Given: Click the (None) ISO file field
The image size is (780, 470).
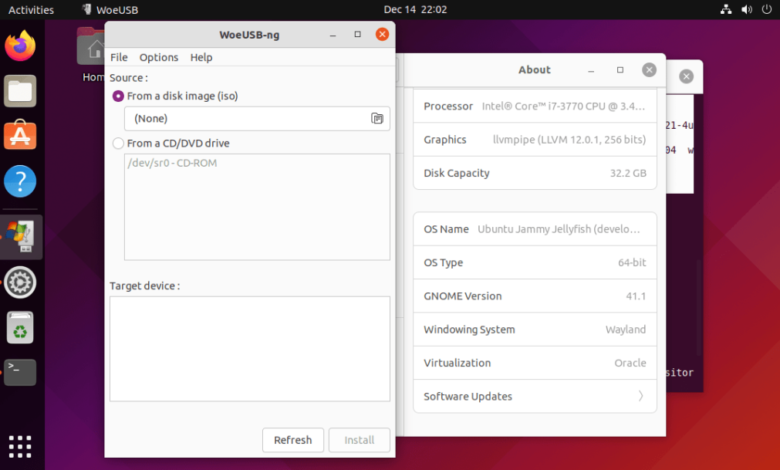Looking at the screenshot, I should click(x=257, y=118).
